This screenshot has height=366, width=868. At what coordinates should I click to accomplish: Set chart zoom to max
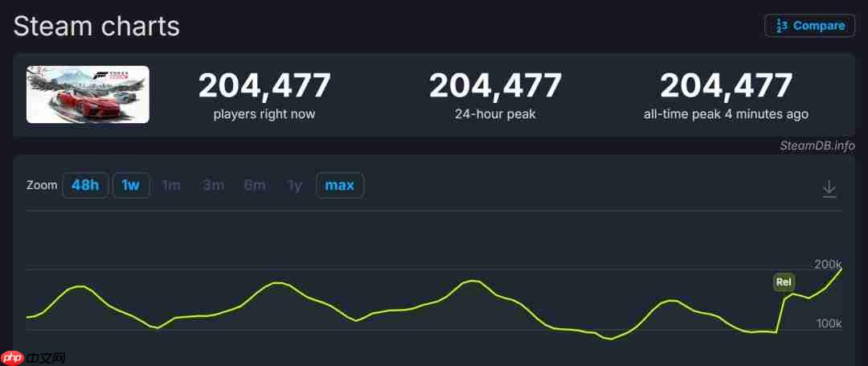pyautogui.click(x=340, y=186)
